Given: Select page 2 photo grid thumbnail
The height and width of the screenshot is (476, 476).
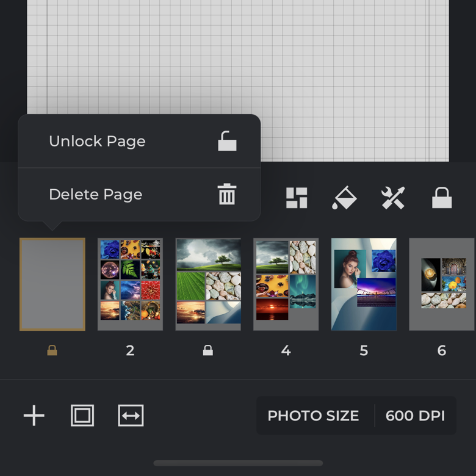Looking at the screenshot, I should (130, 284).
